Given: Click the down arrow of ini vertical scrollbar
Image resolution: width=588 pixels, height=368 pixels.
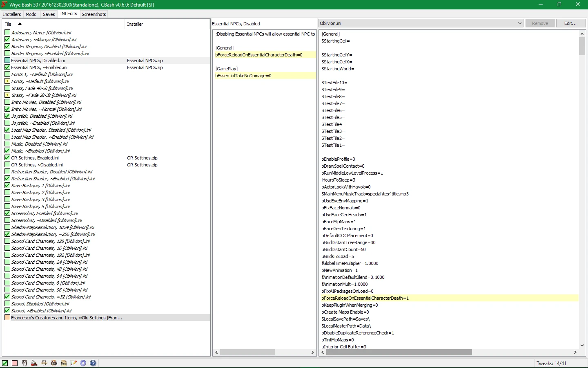Looking at the screenshot, I should point(582,346).
